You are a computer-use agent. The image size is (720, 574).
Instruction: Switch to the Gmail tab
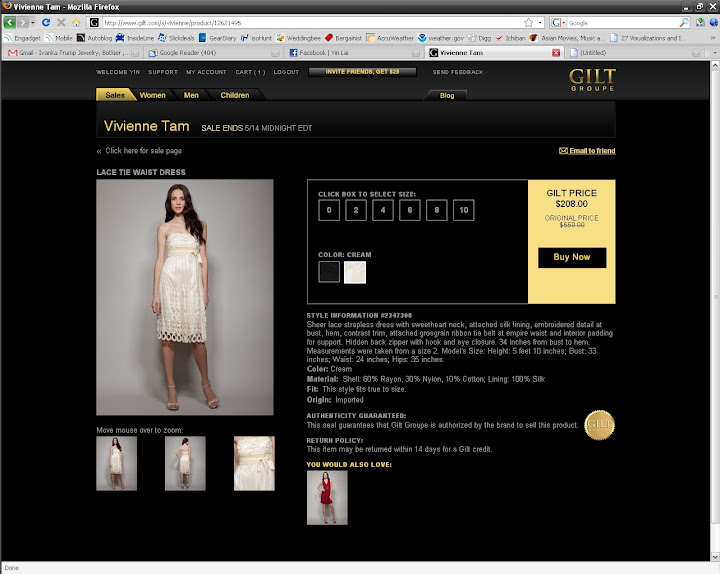(x=72, y=53)
